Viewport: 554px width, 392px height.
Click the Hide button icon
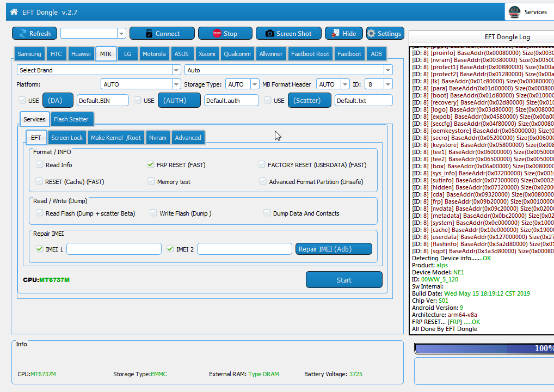(335, 33)
